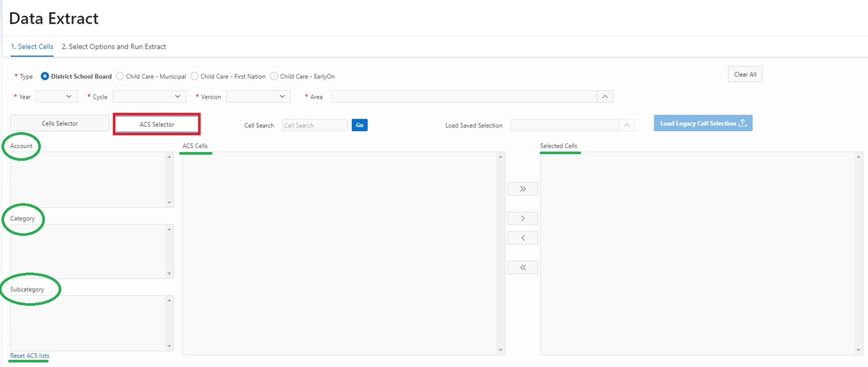
Task: Expand the Version dropdown
Action: pos(258,96)
